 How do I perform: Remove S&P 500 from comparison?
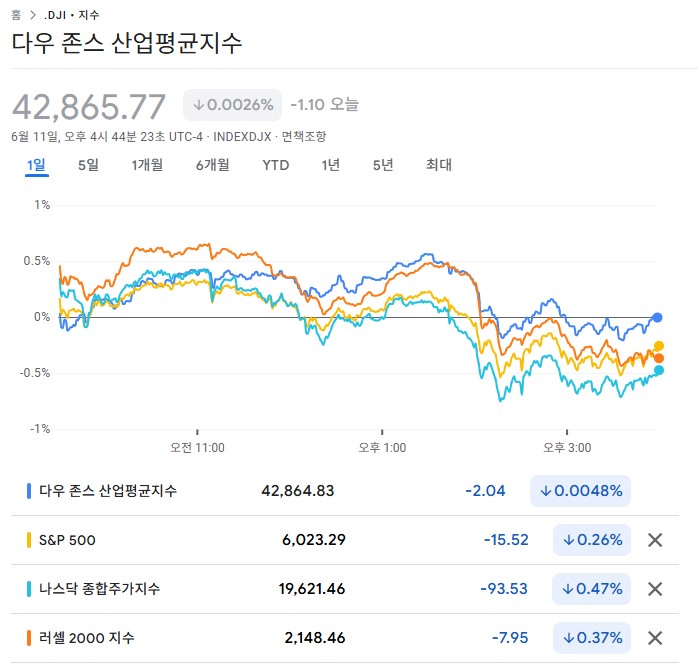(x=655, y=540)
